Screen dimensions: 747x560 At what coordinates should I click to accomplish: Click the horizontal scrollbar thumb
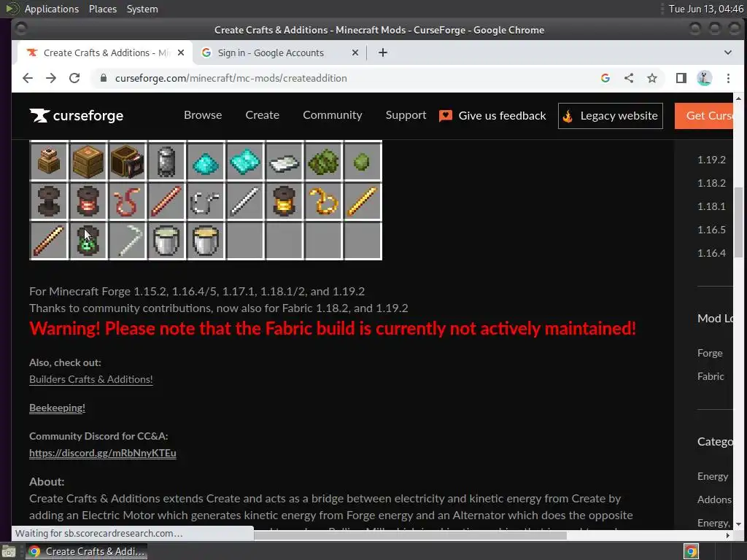coord(410,535)
